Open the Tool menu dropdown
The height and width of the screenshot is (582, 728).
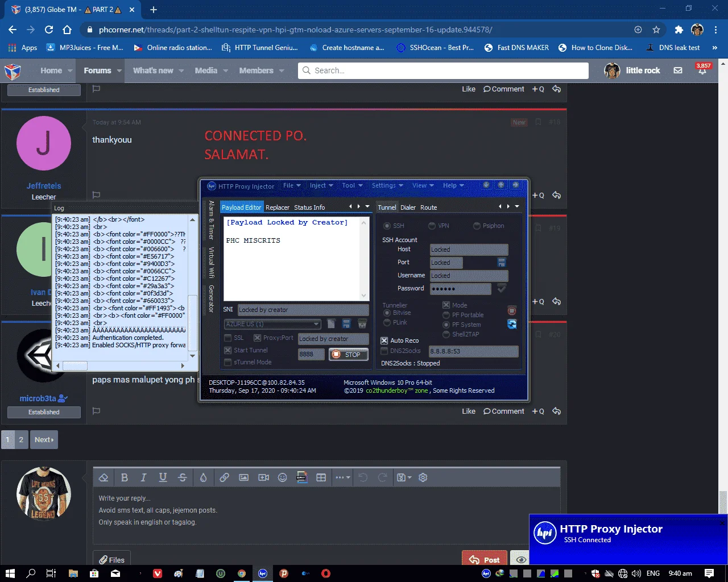(352, 185)
